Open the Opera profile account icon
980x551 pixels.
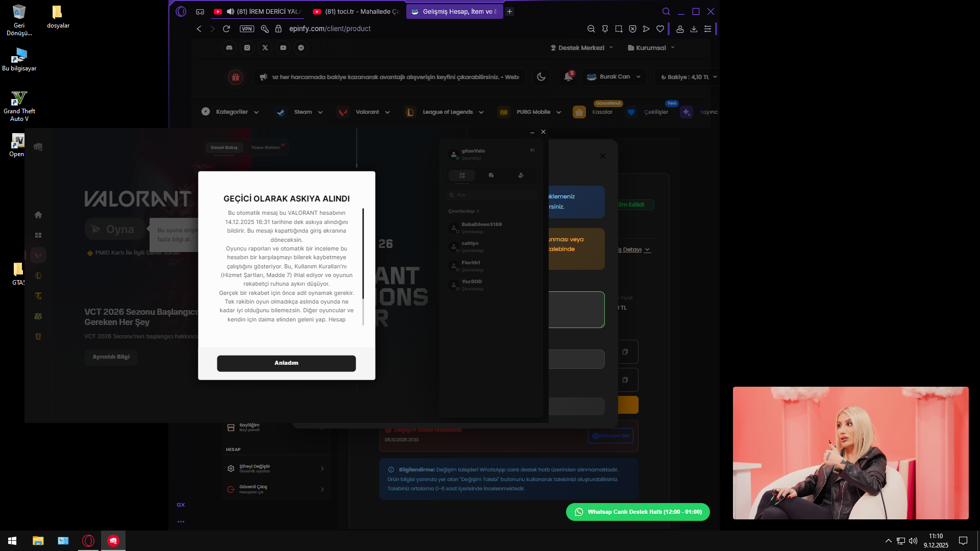click(x=680, y=29)
